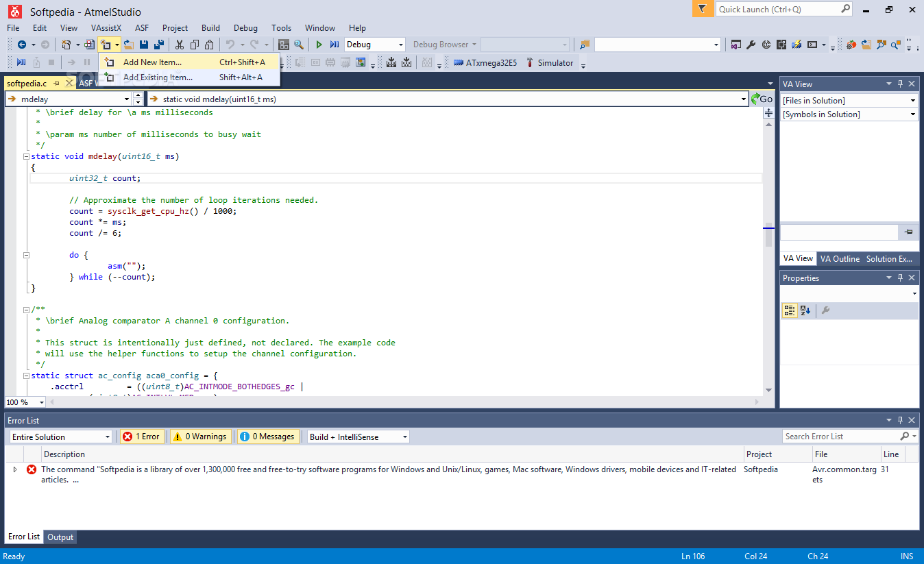Toggle the 0 Warnings filter
The width and height of the screenshot is (924, 564).
(x=200, y=437)
